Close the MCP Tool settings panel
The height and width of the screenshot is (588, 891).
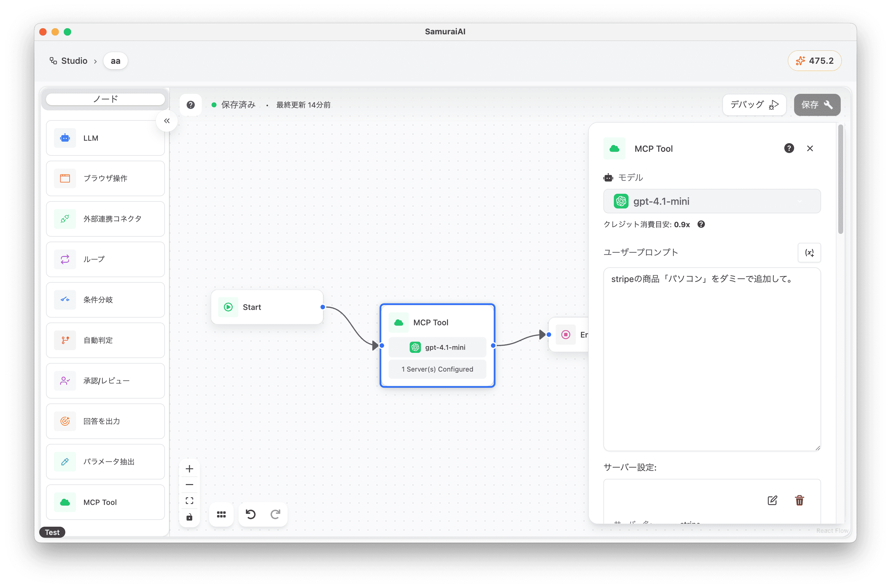point(810,148)
